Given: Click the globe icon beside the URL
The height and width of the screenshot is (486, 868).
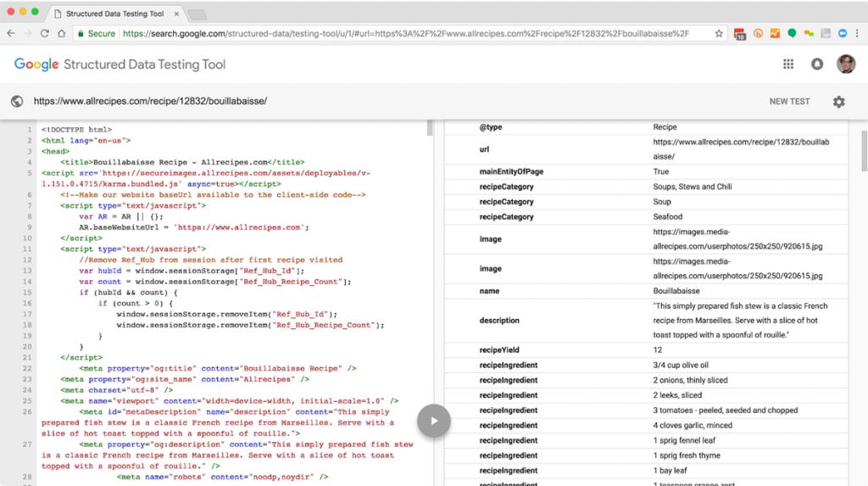Looking at the screenshot, I should pos(17,101).
